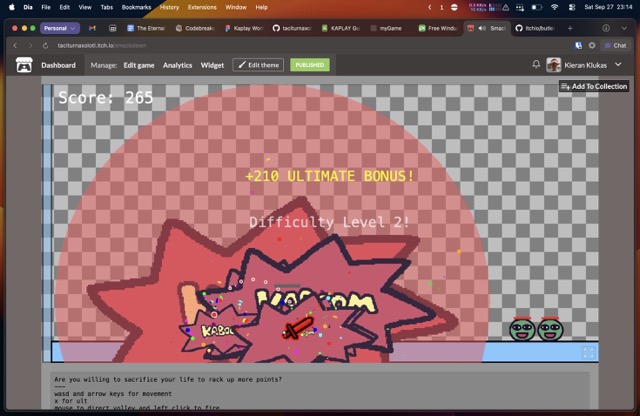Click the fullscreen icon in the game frame
Image resolution: width=640 pixels, height=416 pixels.
(588, 352)
